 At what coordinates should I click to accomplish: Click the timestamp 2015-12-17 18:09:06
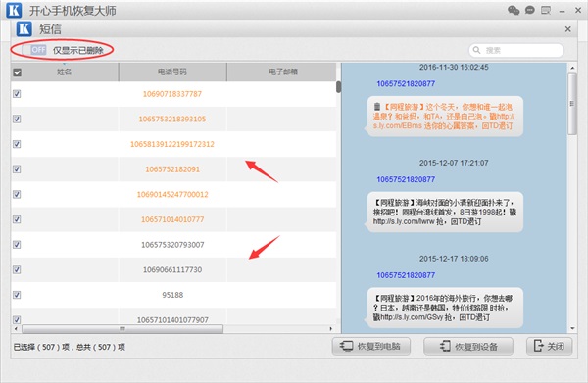pos(454,259)
